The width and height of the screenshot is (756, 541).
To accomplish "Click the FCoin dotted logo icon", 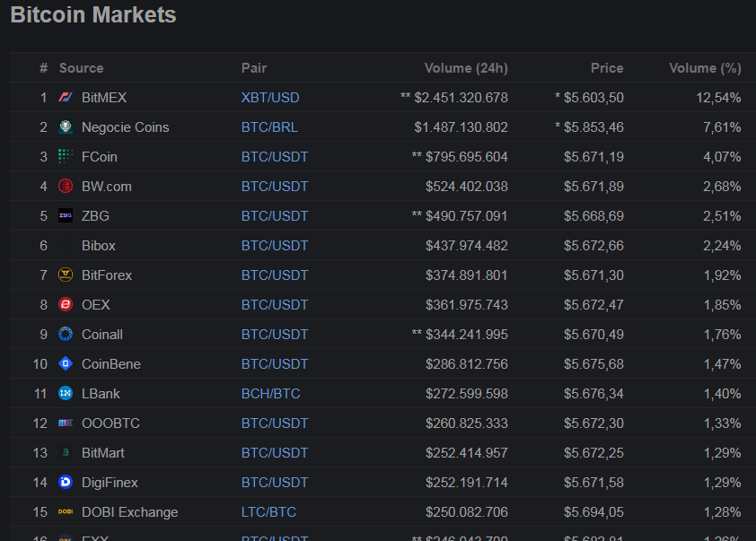I will click(66, 157).
